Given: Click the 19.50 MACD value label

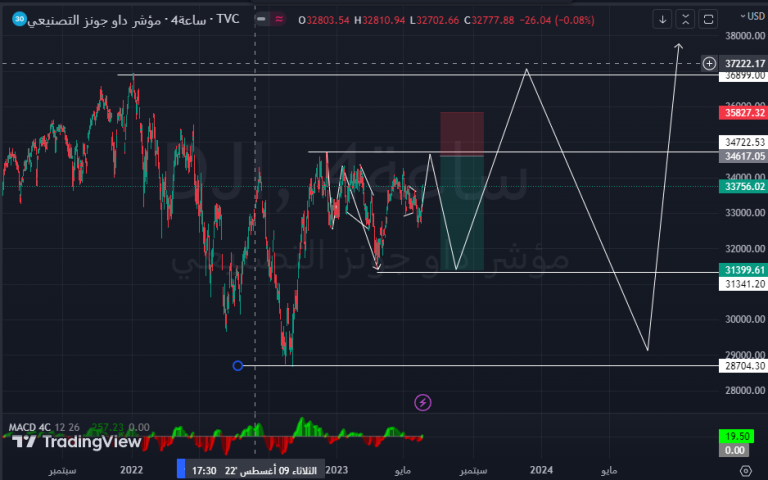Looking at the screenshot, I should [x=736, y=436].
